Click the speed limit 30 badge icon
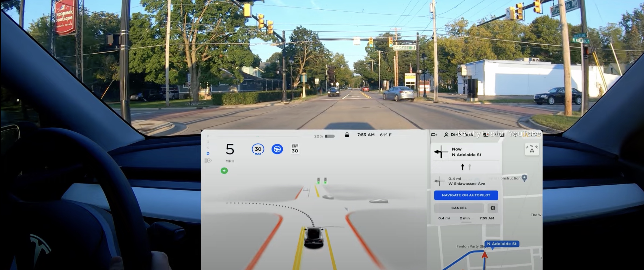The width and height of the screenshot is (644, 270). [x=295, y=149]
